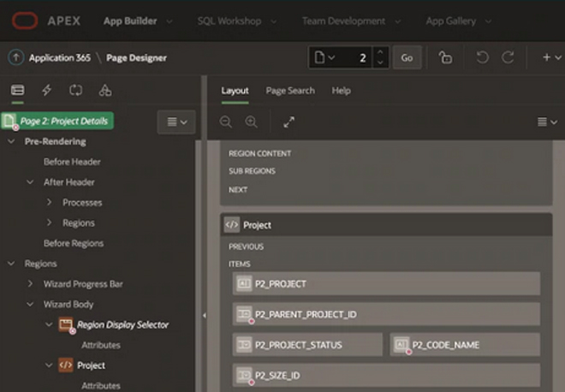The image size is (565, 392).
Task: Collapse the Project tree node
Action: tap(49, 365)
